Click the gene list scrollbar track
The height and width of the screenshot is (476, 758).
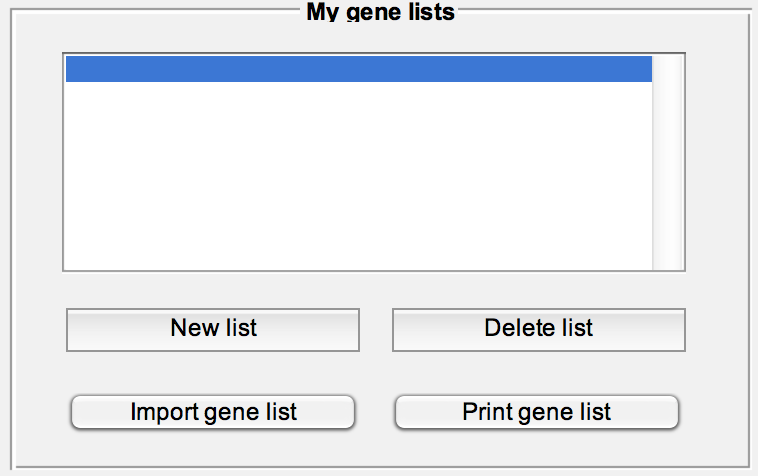[667, 162]
